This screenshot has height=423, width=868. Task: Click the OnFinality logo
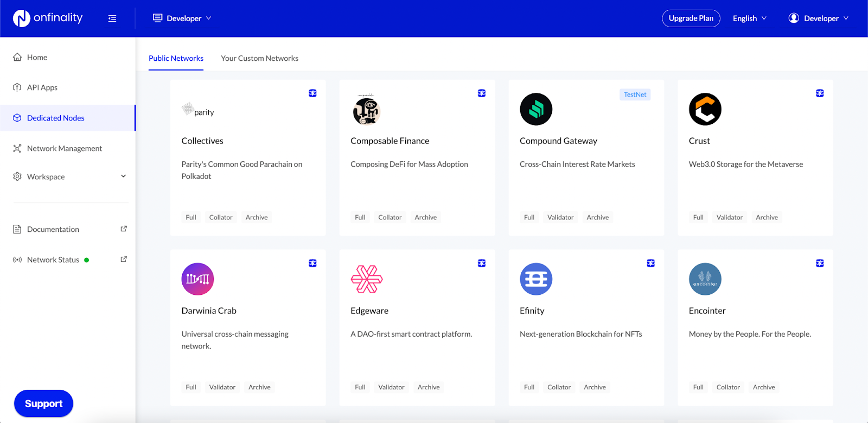click(48, 18)
